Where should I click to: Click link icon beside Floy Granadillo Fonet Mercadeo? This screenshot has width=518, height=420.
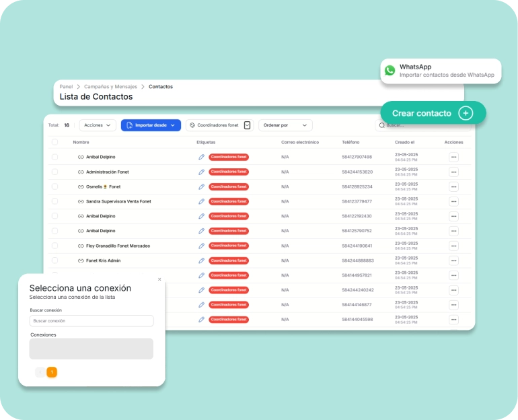point(81,246)
